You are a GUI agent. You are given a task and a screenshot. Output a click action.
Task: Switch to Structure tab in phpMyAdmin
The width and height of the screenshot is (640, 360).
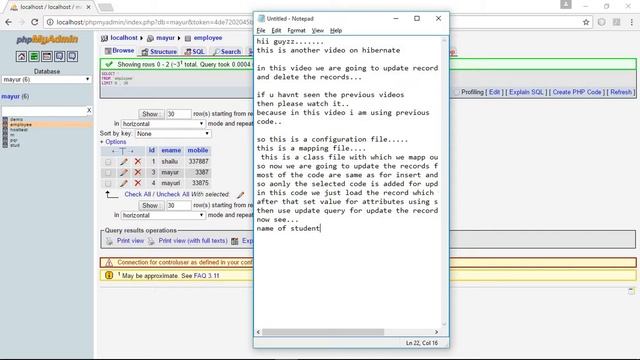pyautogui.click(x=159, y=52)
